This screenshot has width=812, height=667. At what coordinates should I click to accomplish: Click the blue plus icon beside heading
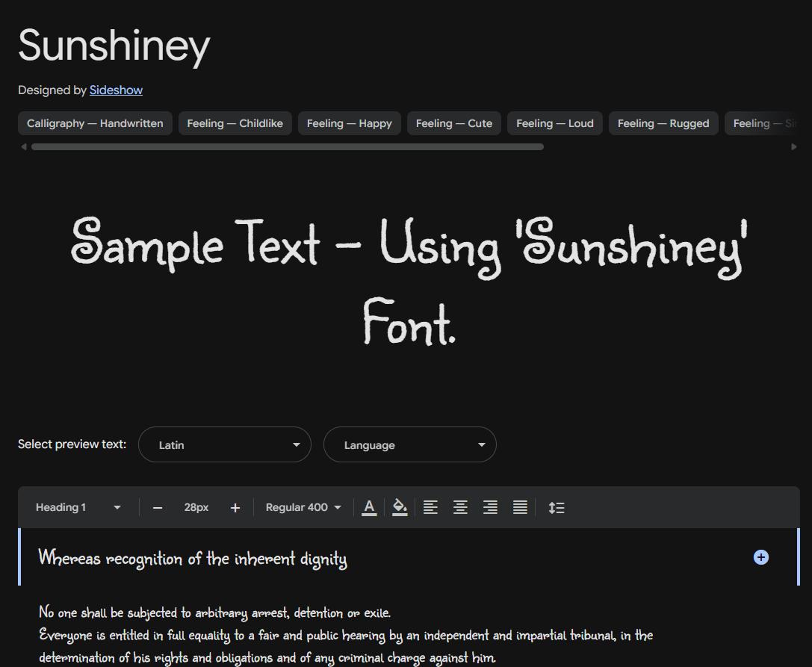pos(760,557)
